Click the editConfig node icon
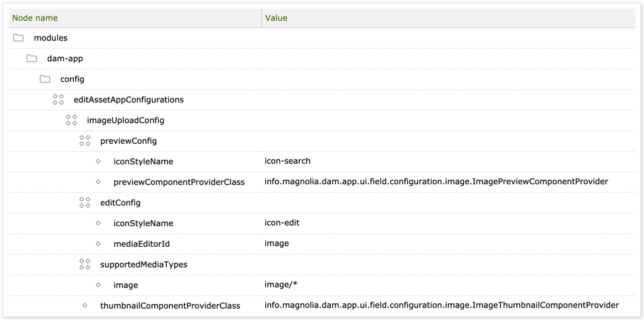The image size is (644, 322). (x=85, y=203)
